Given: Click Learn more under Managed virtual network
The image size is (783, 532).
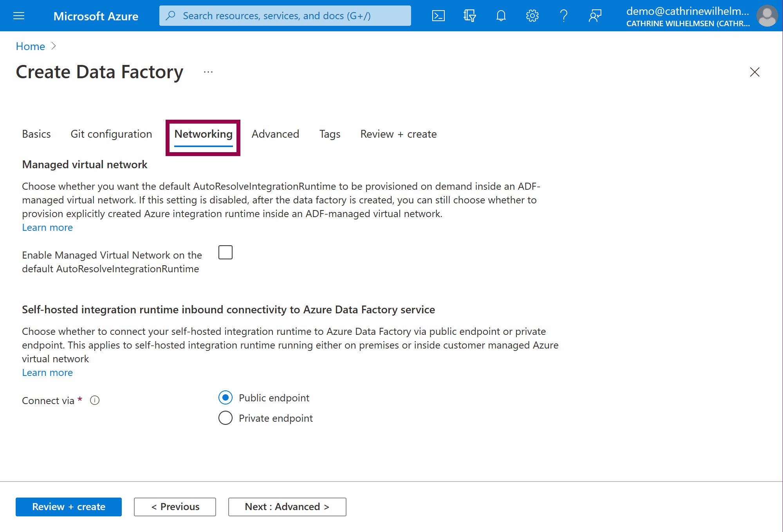Looking at the screenshot, I should (47, 227).
